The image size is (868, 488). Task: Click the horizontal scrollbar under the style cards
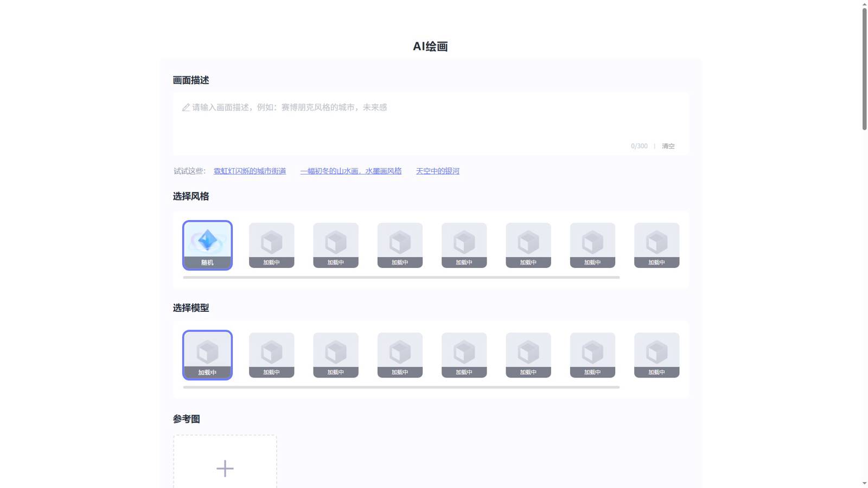pos(401,277)
